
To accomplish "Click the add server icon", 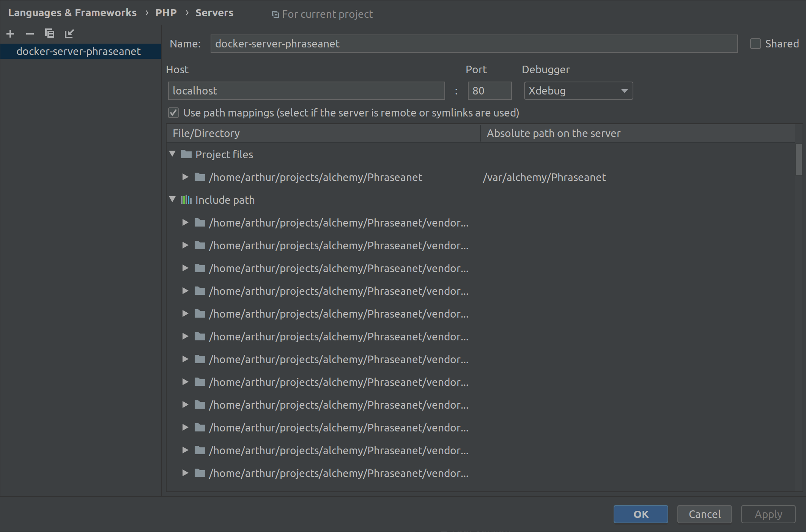I will [11, 34].
